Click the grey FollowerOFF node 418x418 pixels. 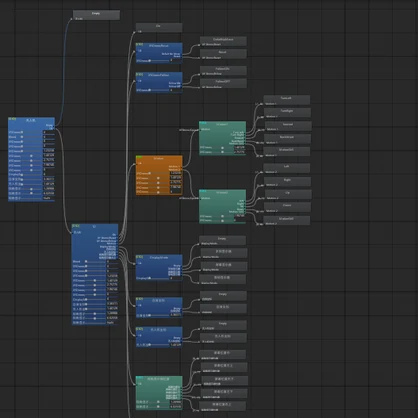click(x=223, y=83)
